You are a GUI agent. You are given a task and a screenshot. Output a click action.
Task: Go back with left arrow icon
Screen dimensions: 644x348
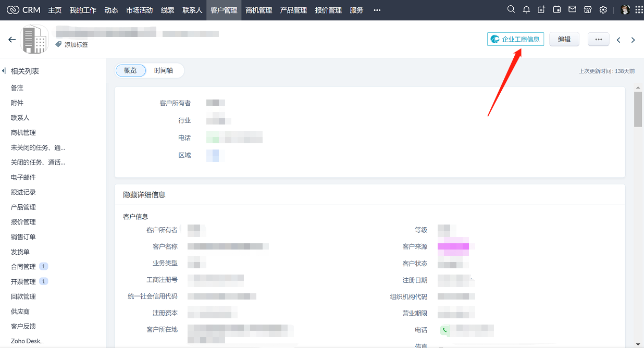point(12,40)
